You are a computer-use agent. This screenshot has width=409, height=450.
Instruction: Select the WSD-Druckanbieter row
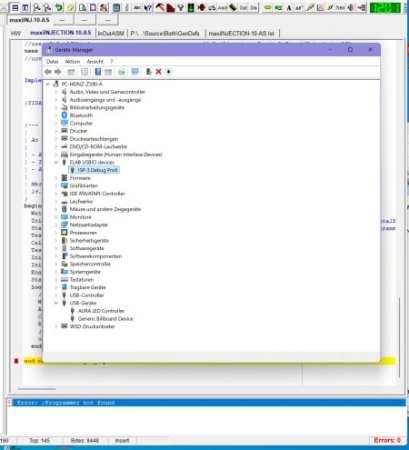click(92, 326)
